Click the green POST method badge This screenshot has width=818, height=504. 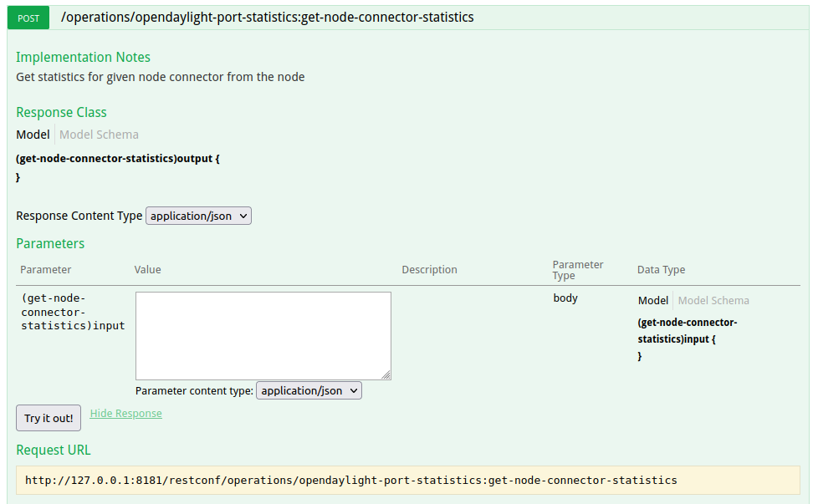28,18
